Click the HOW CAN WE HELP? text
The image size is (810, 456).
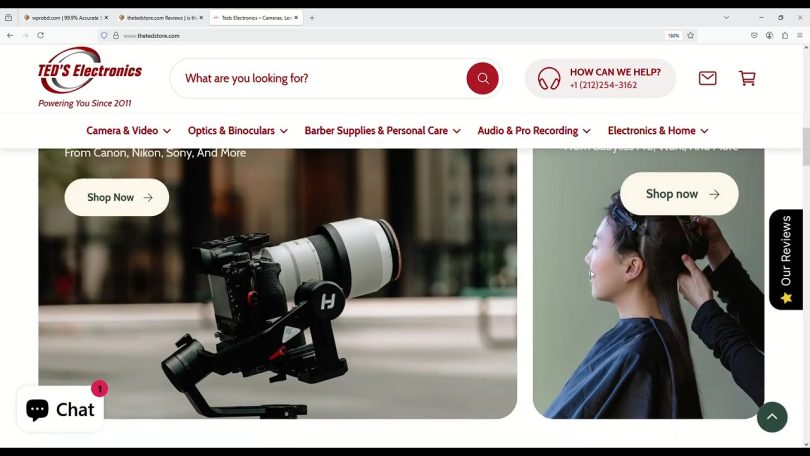(x=615, y=72)
